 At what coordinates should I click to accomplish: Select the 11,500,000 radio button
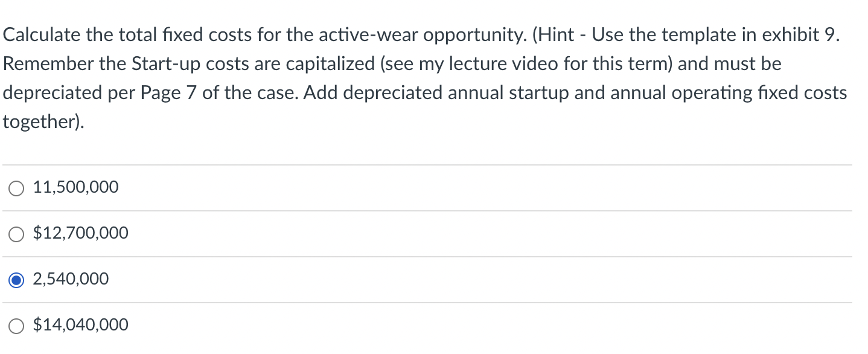16,188
